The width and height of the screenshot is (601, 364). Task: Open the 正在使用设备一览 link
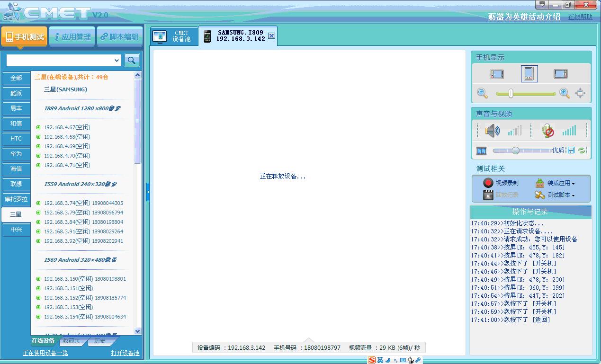[45, 353]
